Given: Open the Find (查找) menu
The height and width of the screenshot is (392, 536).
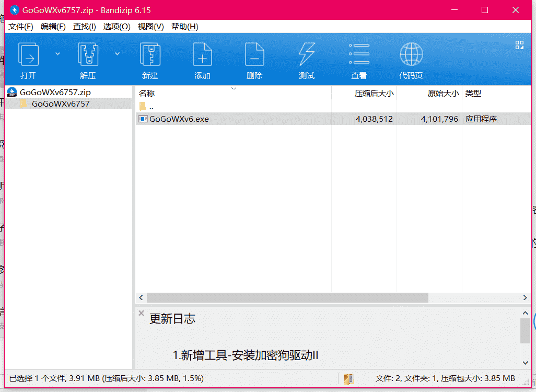Looking at the screenshot, I should [85, 27].
